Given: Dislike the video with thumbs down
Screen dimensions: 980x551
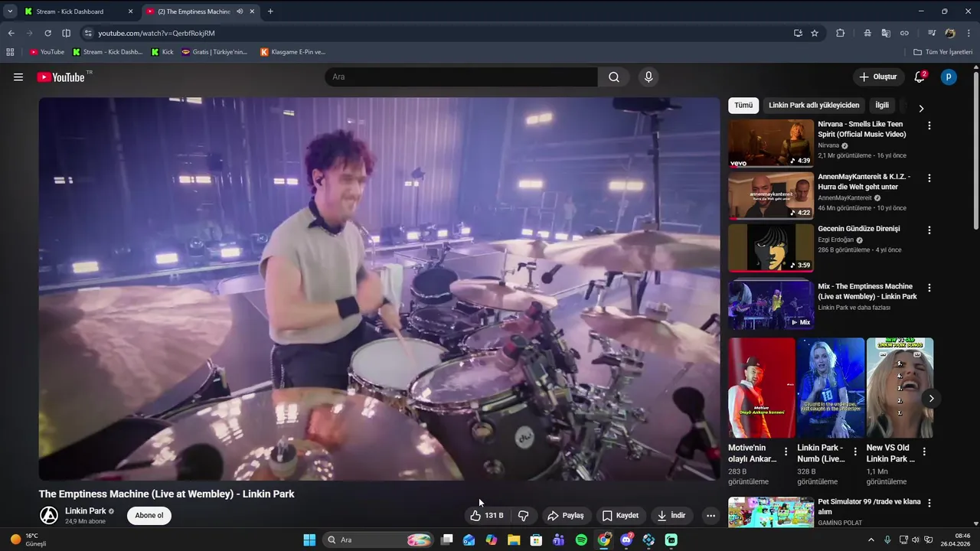Looking at the screenshot, I should click(x=524, y=516).
